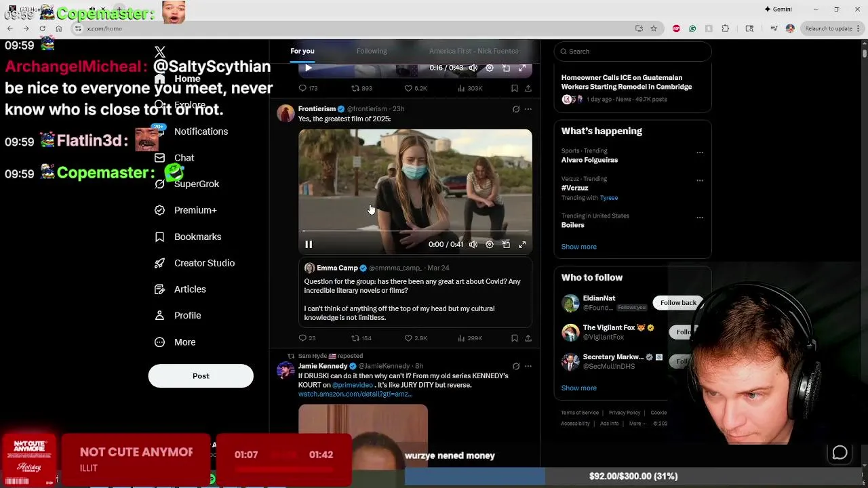Image resolution: width=868 pixels, height=488 pixels.
Task: Expand the More menu in sidebar
Action: click(x=184, y=342)
